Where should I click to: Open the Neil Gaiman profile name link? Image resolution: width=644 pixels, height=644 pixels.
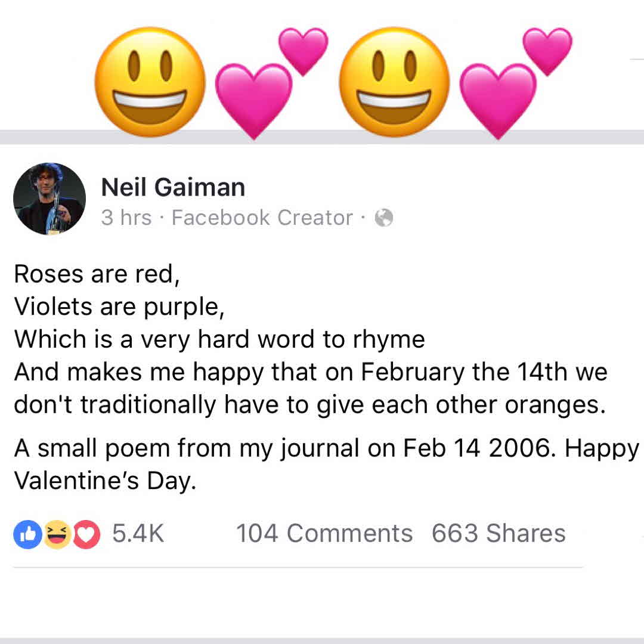coord(173,187)
